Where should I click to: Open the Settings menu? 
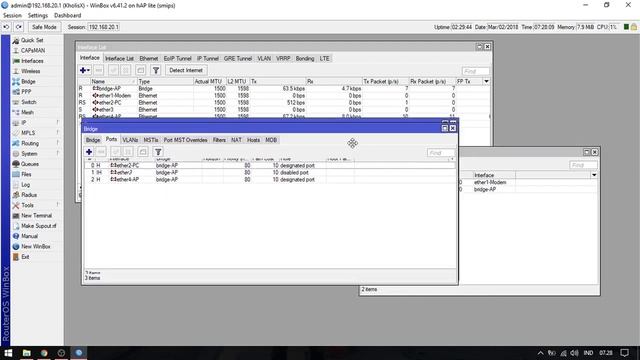coord(38,16)
